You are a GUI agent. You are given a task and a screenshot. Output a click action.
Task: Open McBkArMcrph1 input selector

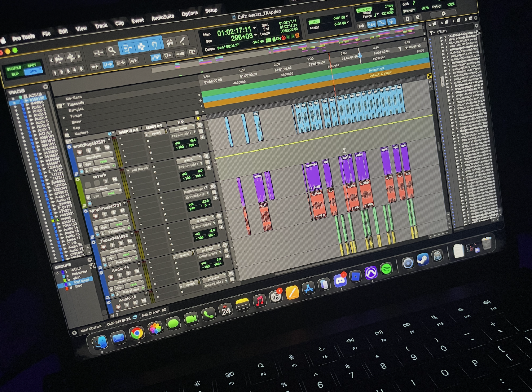point(196,191)
